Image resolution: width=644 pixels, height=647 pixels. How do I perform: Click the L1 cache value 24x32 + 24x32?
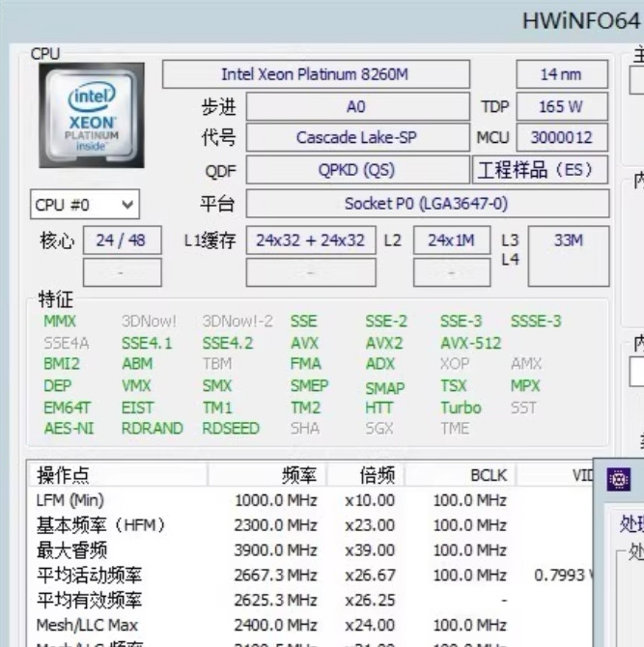[311, 239]
